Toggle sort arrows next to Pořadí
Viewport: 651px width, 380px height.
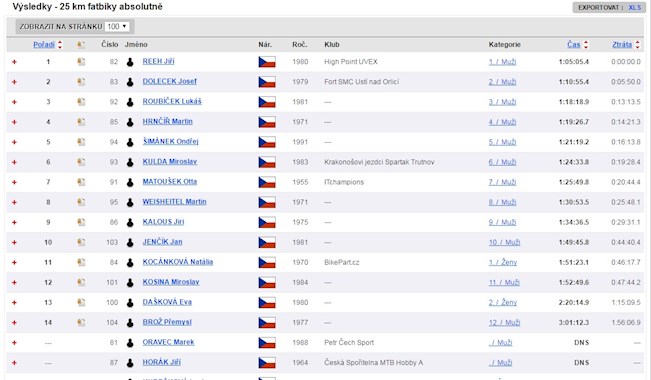(x=60, y=45)
